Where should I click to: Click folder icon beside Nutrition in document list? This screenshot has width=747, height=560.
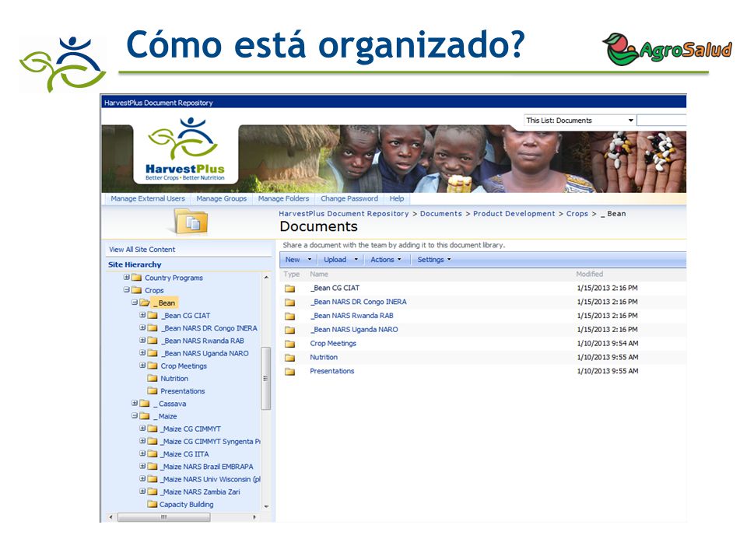(289, 358)
